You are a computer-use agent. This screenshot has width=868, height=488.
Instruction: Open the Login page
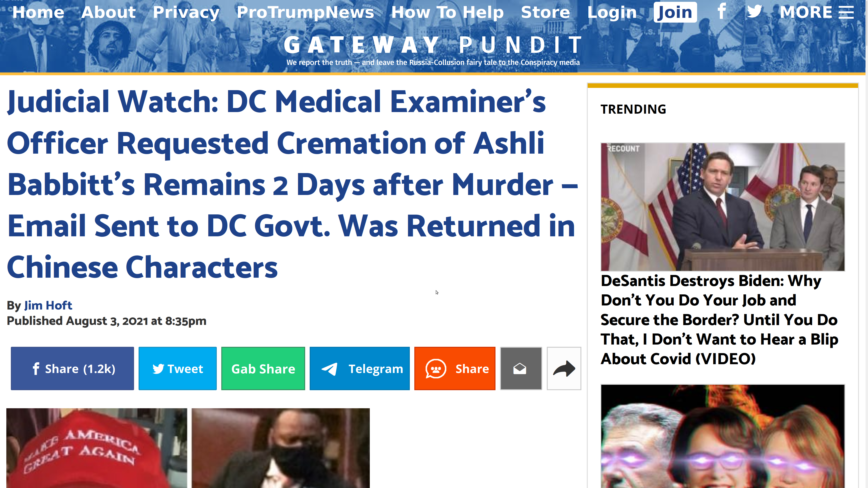612,12
